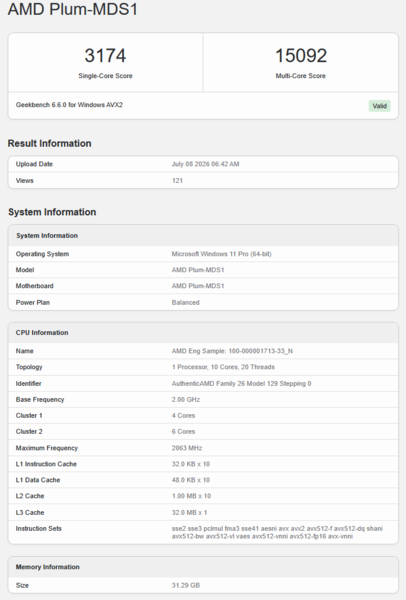Select base frequency 2.00 GHz value
Screen dimensions: 406x600
coord(186,400)
